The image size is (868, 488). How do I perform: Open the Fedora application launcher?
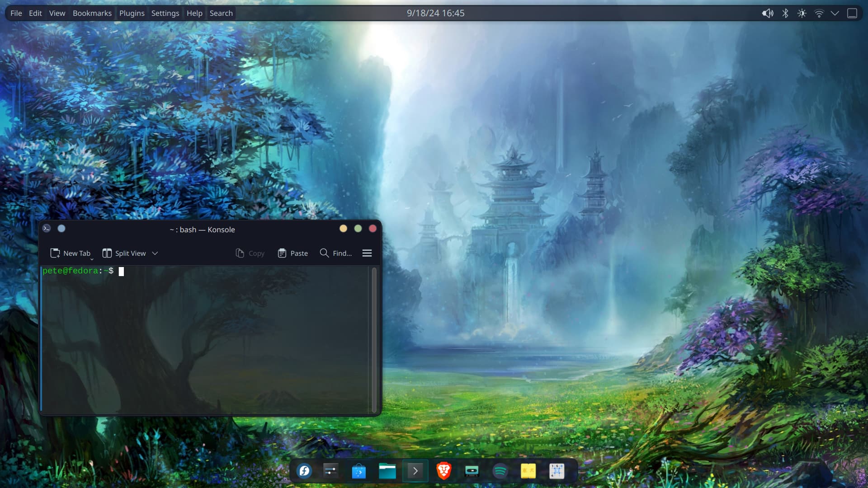point(304,471)
